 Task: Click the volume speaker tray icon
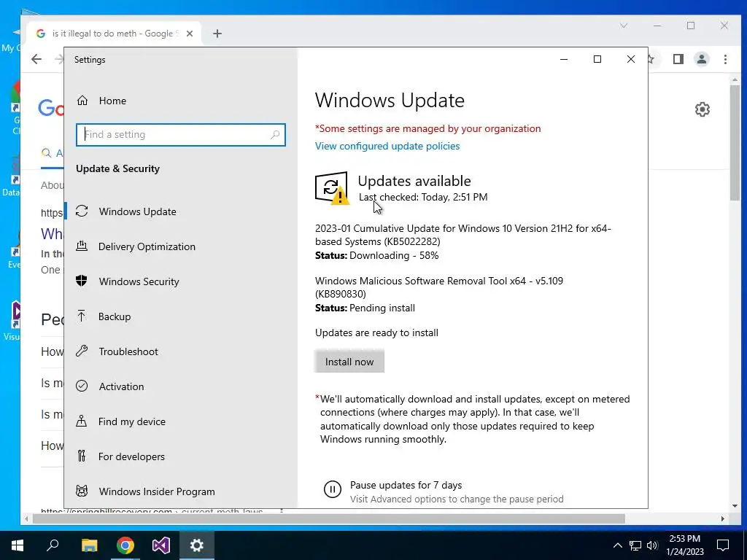coord(652,545)
